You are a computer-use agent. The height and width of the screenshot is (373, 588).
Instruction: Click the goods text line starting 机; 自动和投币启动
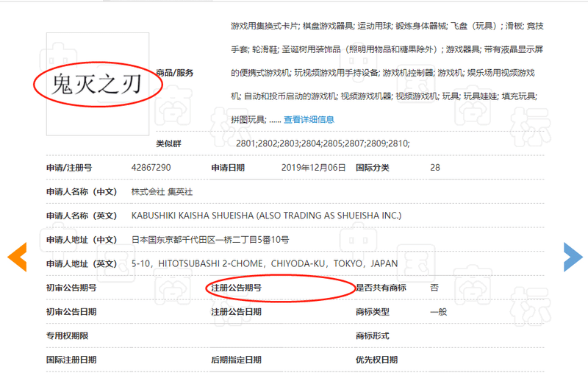click(384, 96)
